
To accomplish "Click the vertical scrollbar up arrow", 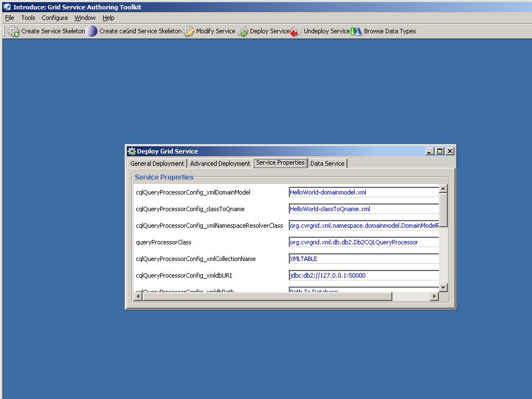I will click(x=443, y=188).
